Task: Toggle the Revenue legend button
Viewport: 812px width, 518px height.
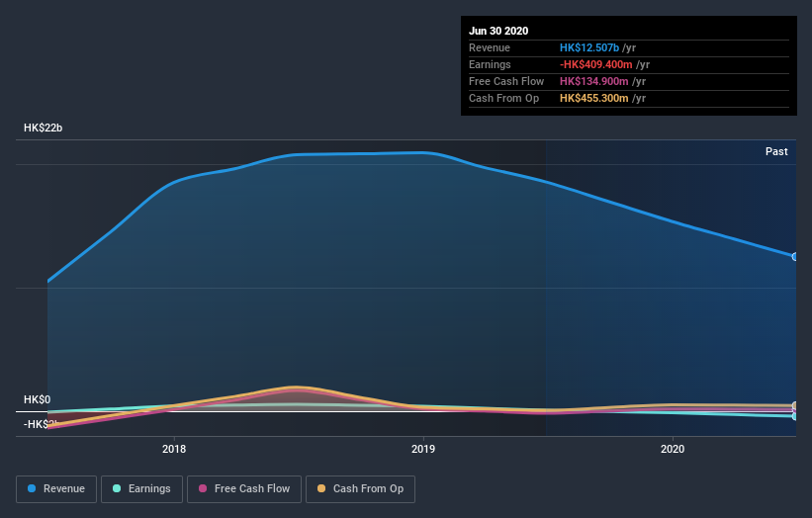Action: pos(56,489)
